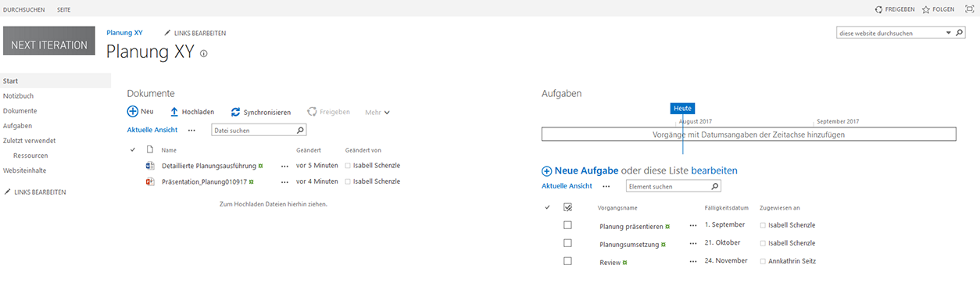Click the Element suchen input field
980x287 pixels.
[668, 186]
